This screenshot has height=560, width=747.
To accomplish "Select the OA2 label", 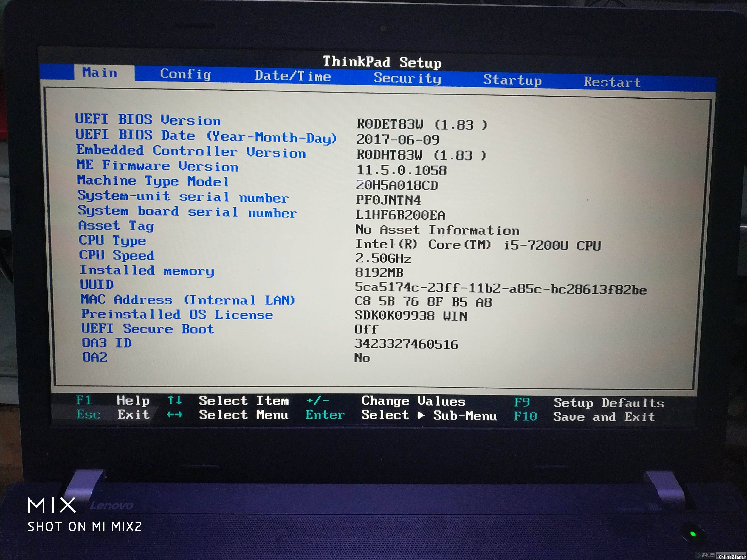I will tap(94, 357).
